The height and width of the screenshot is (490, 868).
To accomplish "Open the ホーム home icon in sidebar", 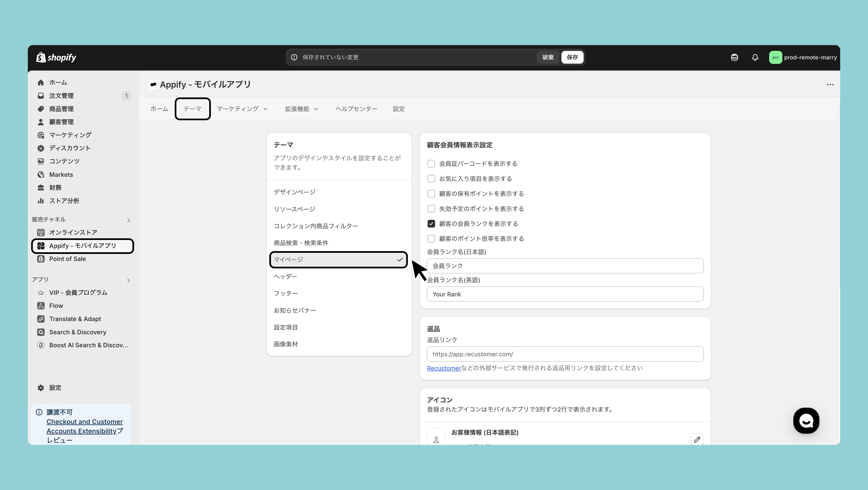I will [x=41, y=82].
